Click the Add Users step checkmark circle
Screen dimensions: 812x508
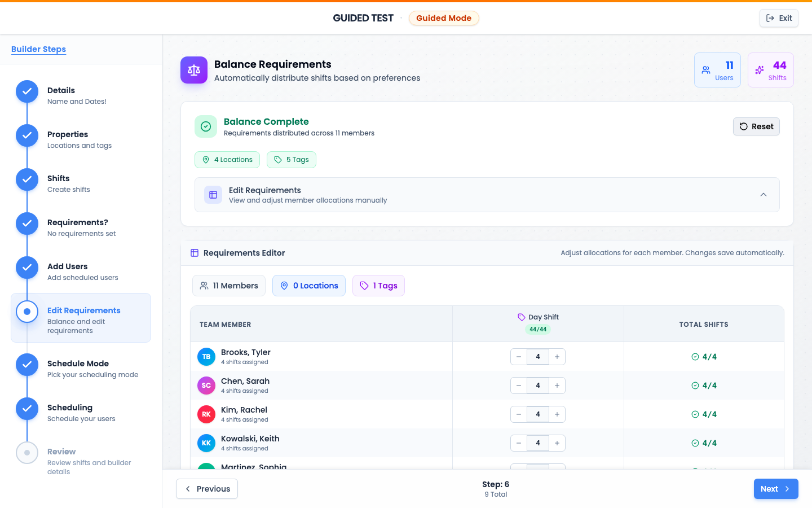point(27,268)
